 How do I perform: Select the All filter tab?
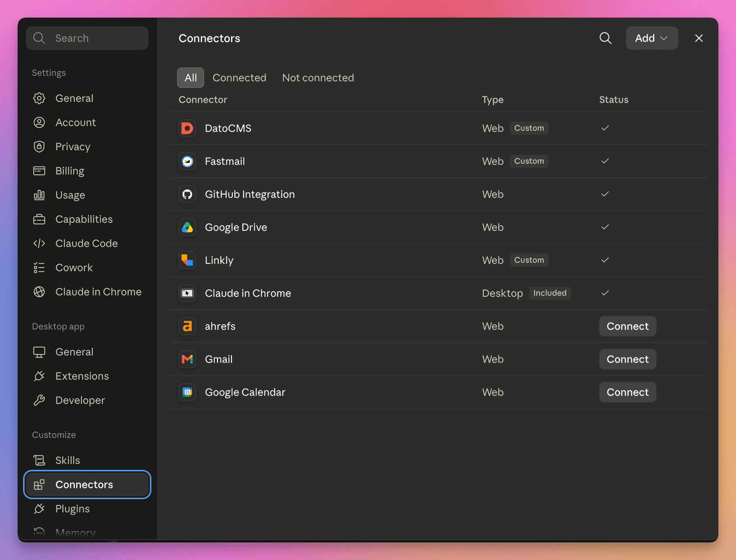(191, 78)
